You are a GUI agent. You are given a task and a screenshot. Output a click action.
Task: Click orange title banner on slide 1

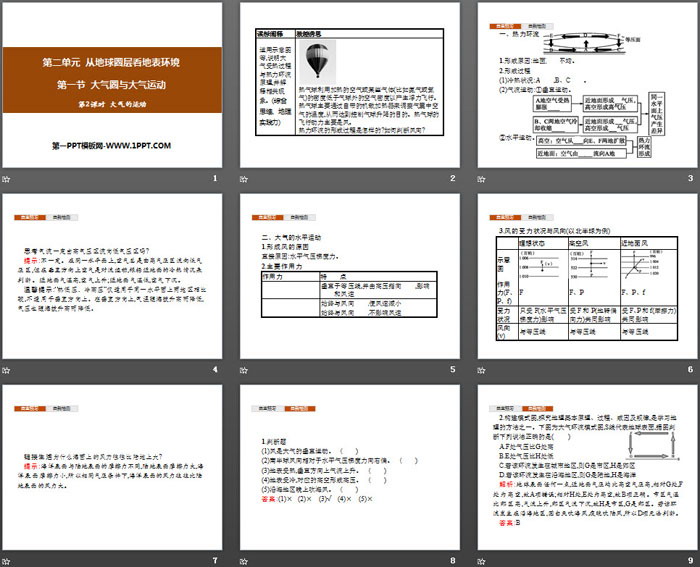tap(112, 80)
